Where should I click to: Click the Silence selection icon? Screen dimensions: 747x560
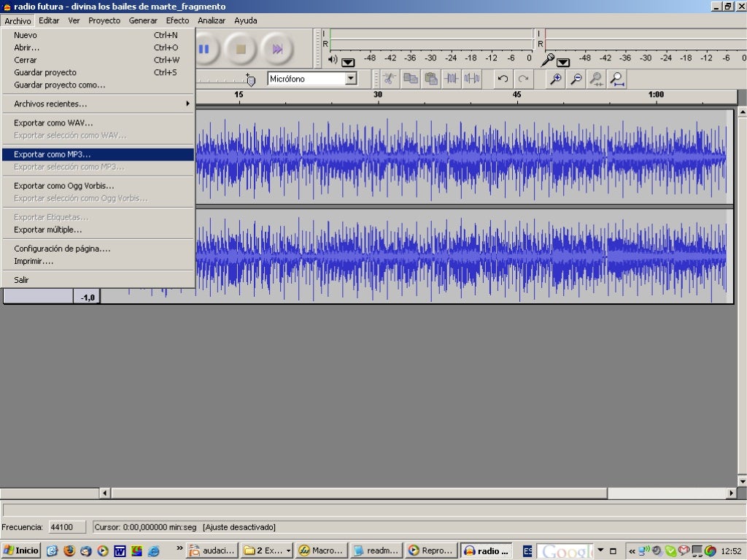coord(472,79)
